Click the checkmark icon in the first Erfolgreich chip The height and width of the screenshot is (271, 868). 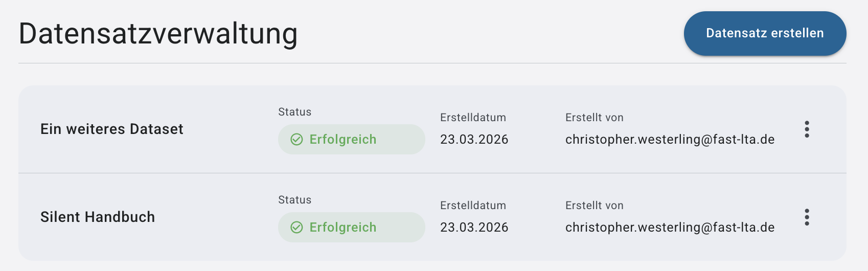point(296,140)
